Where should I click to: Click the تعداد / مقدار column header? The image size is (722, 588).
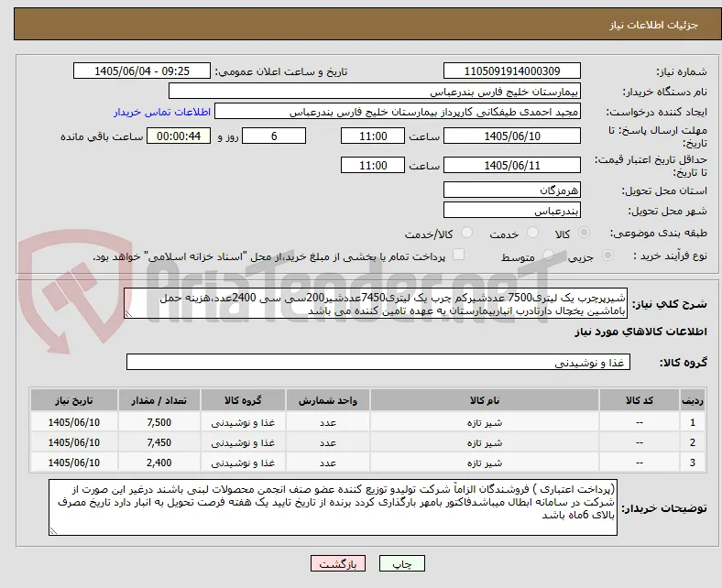(159, 400)
